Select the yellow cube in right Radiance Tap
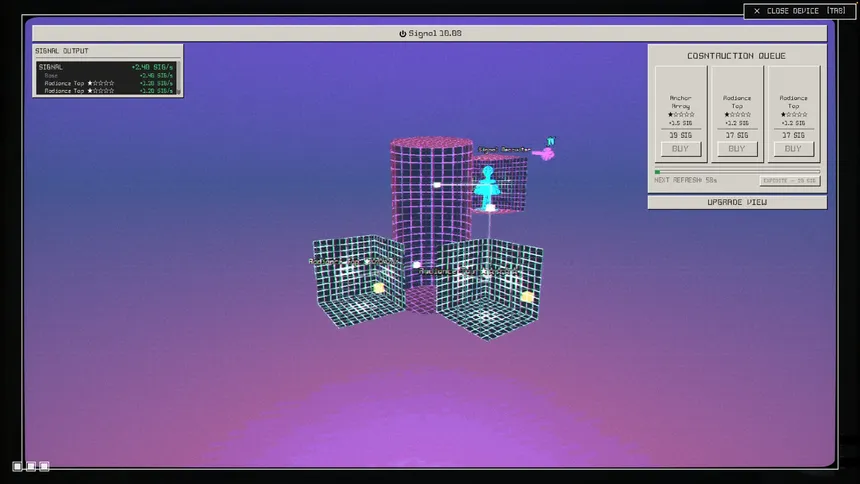860x484 pixels. click(x=528, y=297)
